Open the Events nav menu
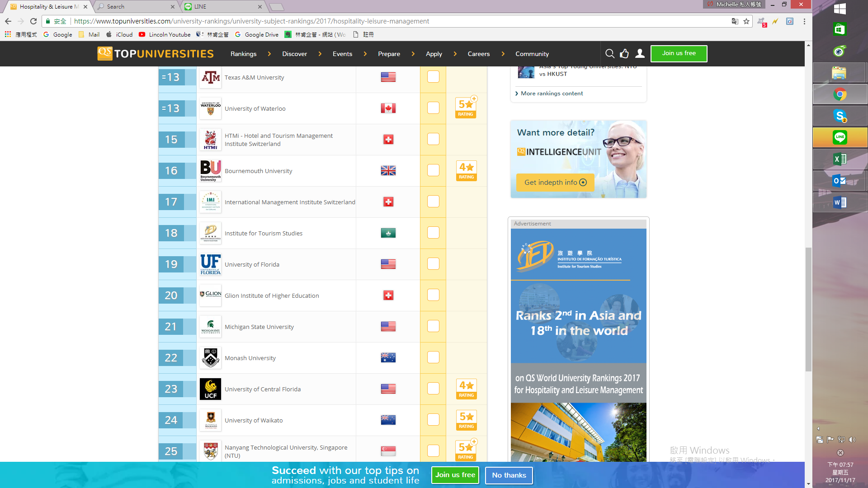This screenshot has height=488, width=868. 342,54
